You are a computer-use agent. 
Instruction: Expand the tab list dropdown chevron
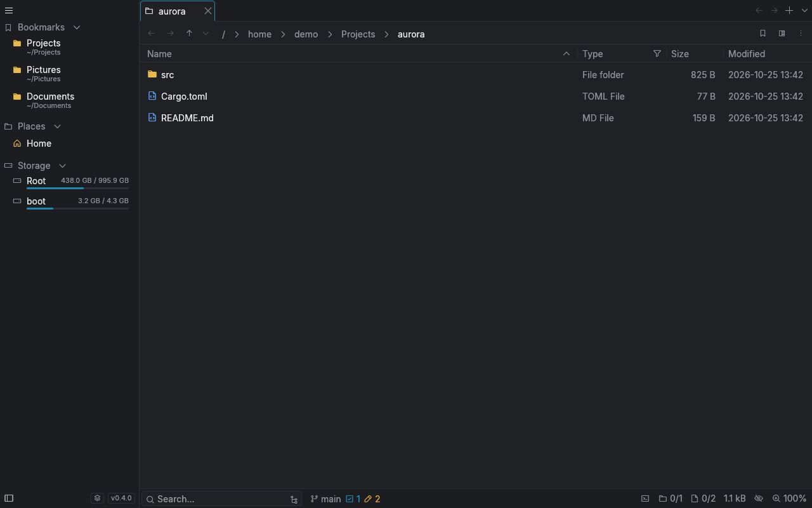pos(804,11)
